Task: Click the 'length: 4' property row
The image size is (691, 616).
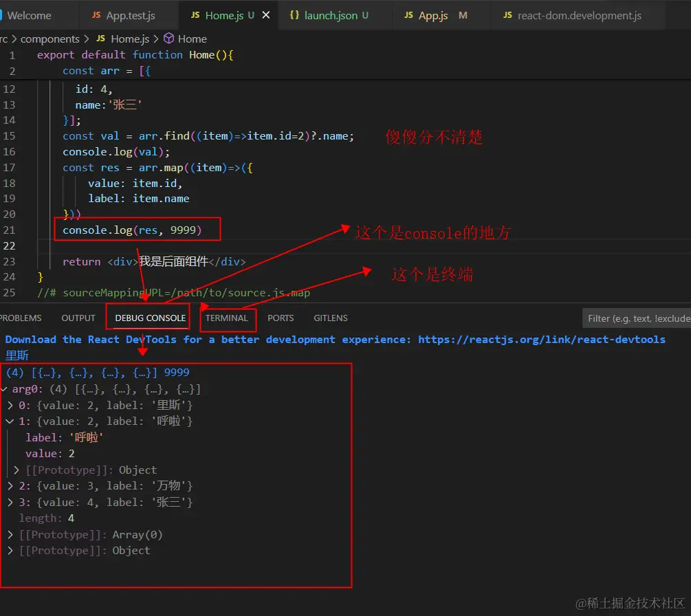Action: (47, 518)
